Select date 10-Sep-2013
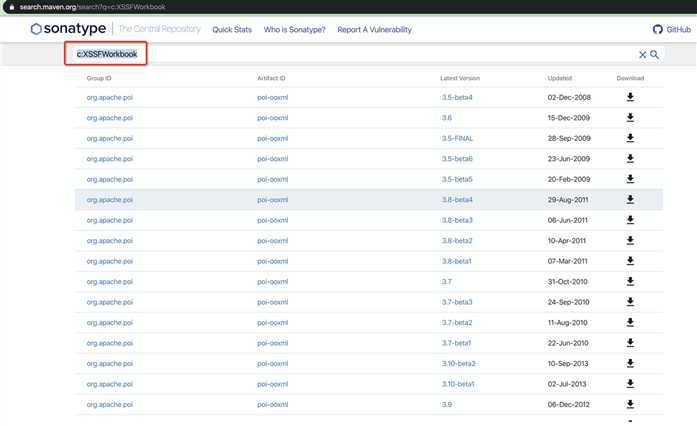 (568, 363)
